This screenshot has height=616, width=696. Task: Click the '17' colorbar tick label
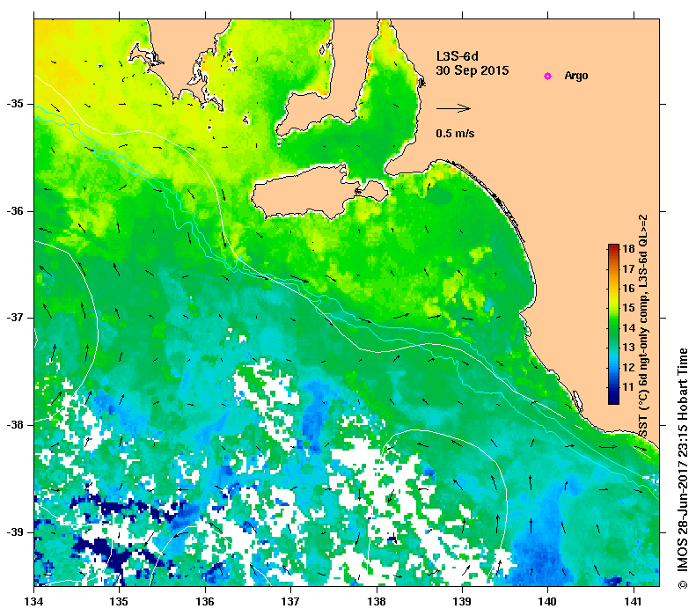628,269
